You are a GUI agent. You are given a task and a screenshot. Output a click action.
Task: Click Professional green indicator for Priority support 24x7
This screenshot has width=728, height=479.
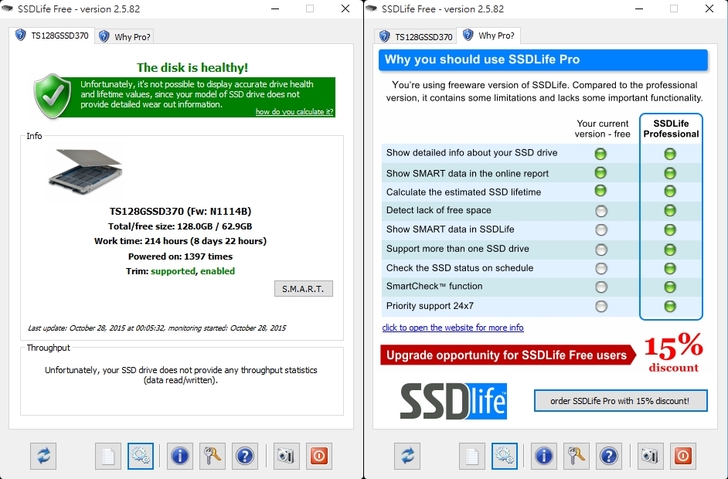click(670, 306)
